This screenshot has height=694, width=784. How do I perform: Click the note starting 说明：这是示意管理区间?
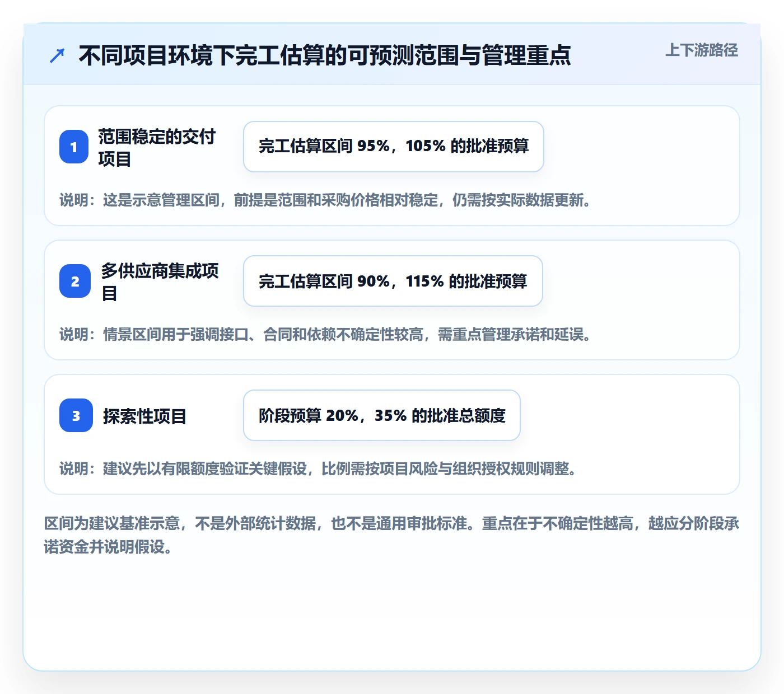325,200
